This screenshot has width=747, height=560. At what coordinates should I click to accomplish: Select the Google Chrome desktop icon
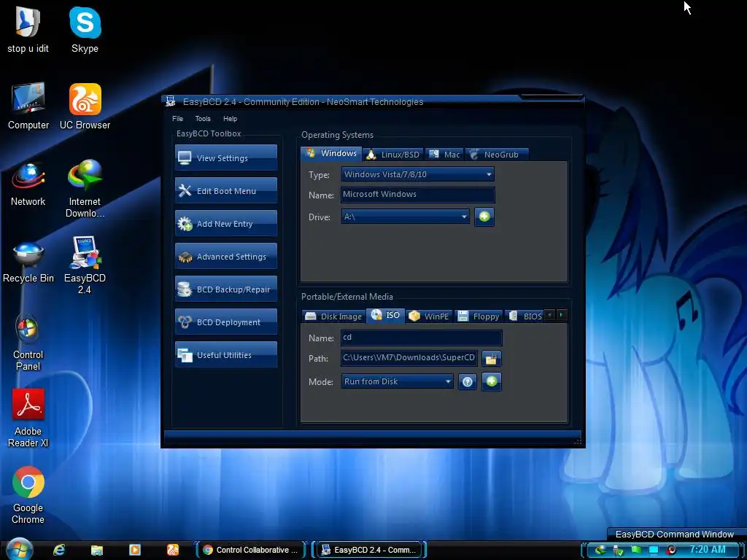(x=28, y=495)
